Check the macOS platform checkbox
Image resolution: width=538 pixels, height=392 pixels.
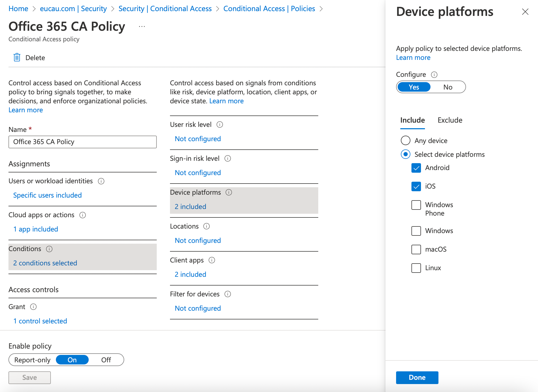416,249
